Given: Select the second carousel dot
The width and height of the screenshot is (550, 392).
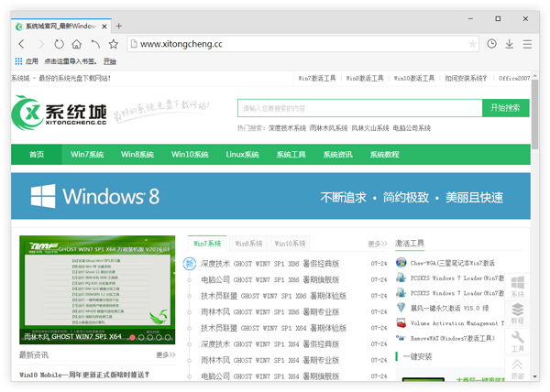Looking at the screenshot, I should click(x=141, y=337).
